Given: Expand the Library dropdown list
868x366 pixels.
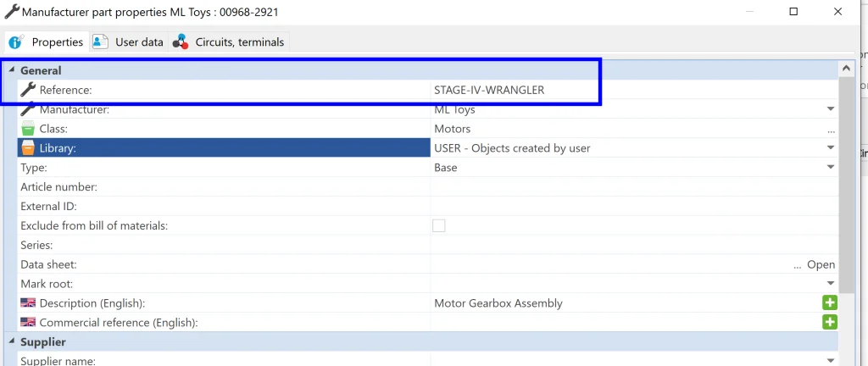Looking at the screenshot, I should point(831,148).
